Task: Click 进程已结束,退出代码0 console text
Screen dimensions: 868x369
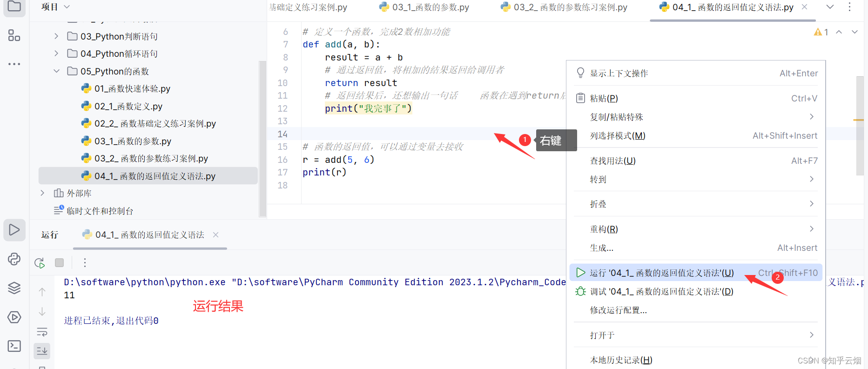Action: click(111, 321)
